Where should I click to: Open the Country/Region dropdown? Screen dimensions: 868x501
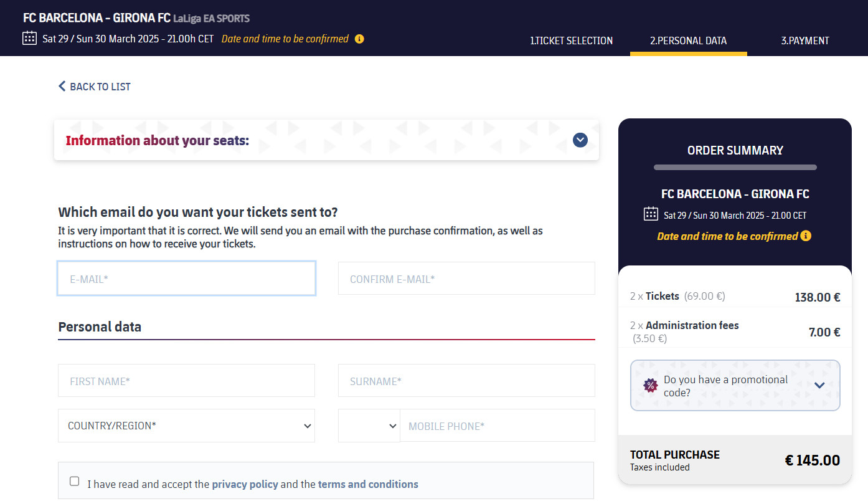coord(186,426)
